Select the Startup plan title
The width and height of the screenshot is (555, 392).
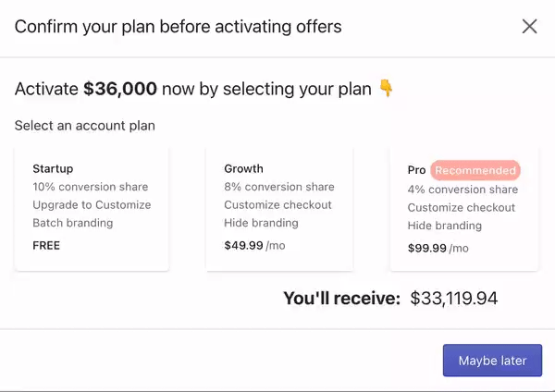pyautogui.click(x=53, y=169)
